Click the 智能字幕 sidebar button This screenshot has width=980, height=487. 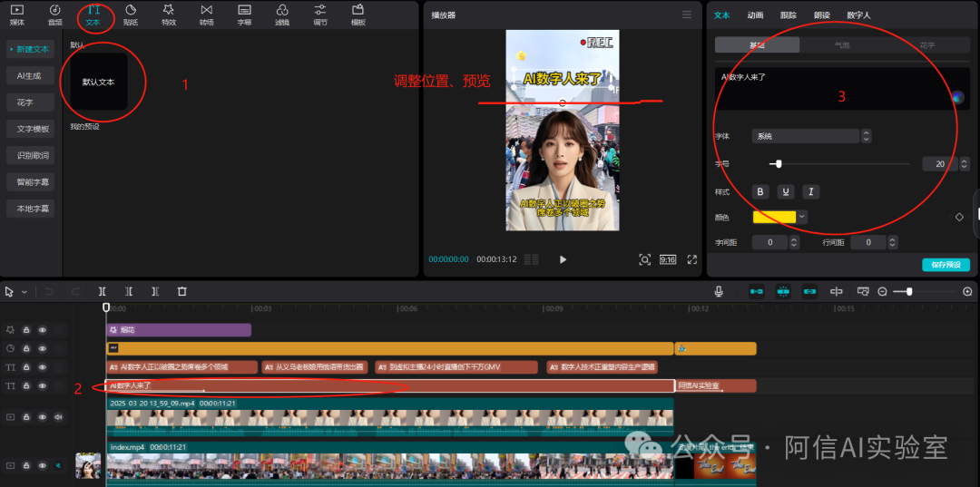coord(31,181)
